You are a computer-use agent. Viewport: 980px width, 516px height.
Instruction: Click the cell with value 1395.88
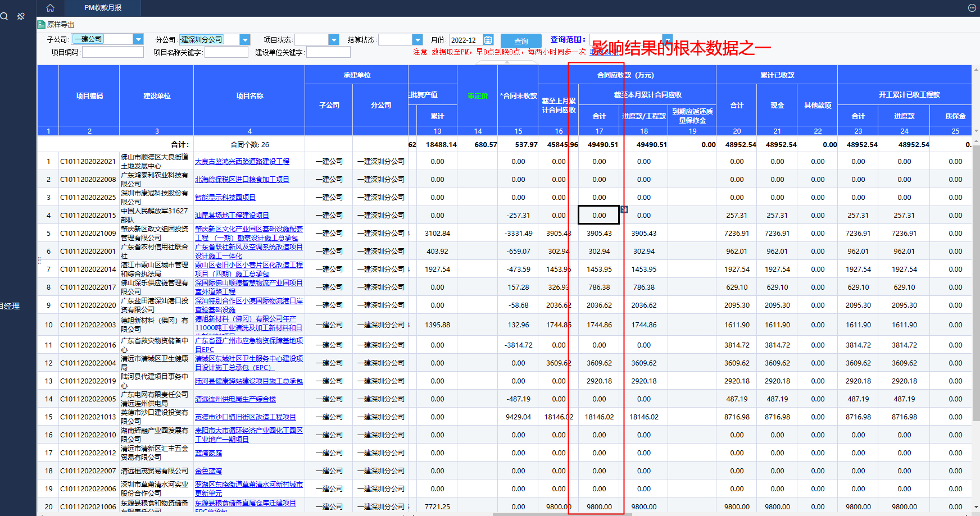[x=437, y=325]
